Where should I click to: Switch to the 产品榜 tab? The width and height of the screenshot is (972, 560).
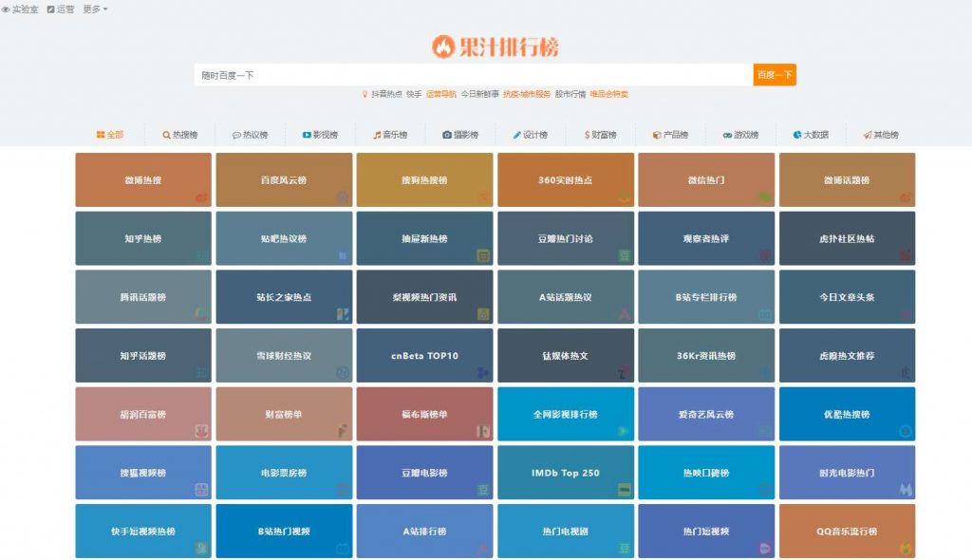(x=671, y=135)
